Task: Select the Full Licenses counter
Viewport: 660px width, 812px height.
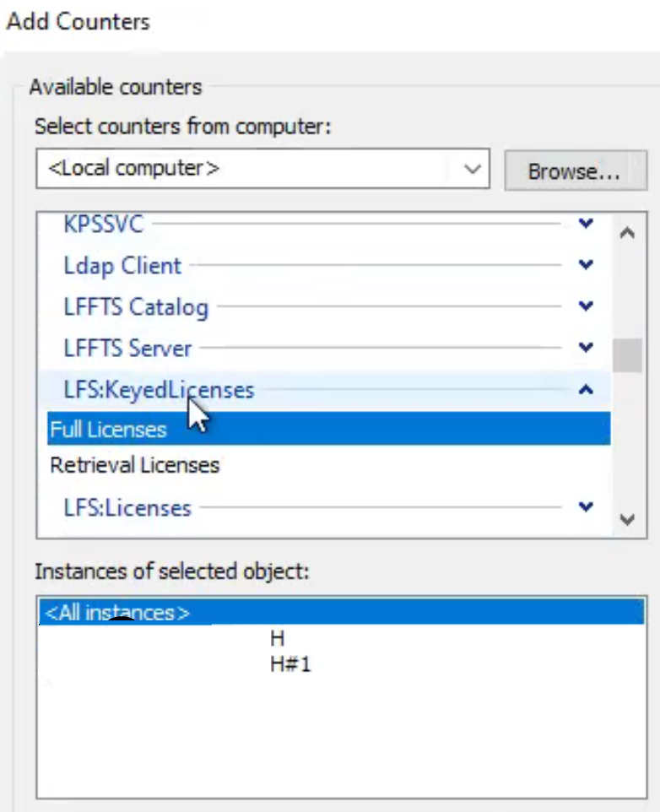Action: point(328,429)
